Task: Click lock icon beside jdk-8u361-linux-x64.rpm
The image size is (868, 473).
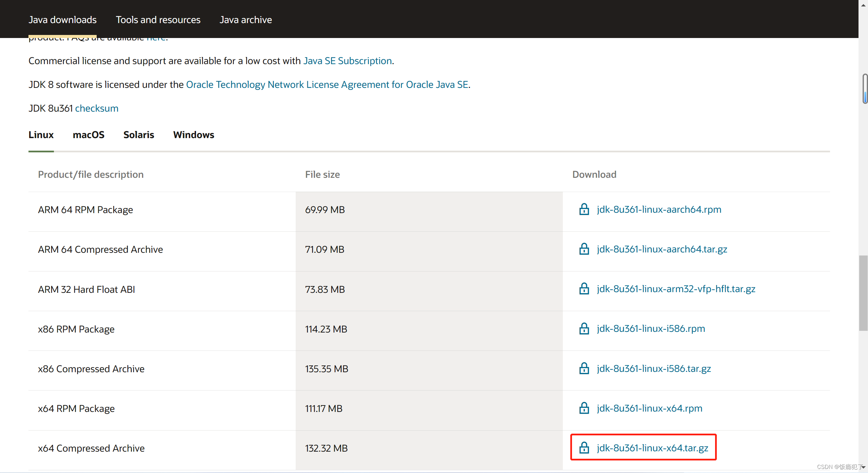Action: coord(584,408)
